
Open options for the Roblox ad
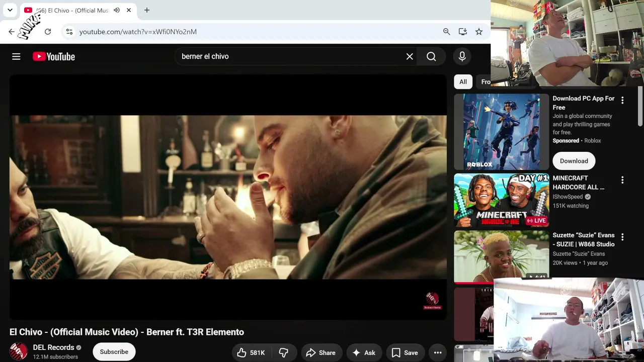(x=622, y=101)
